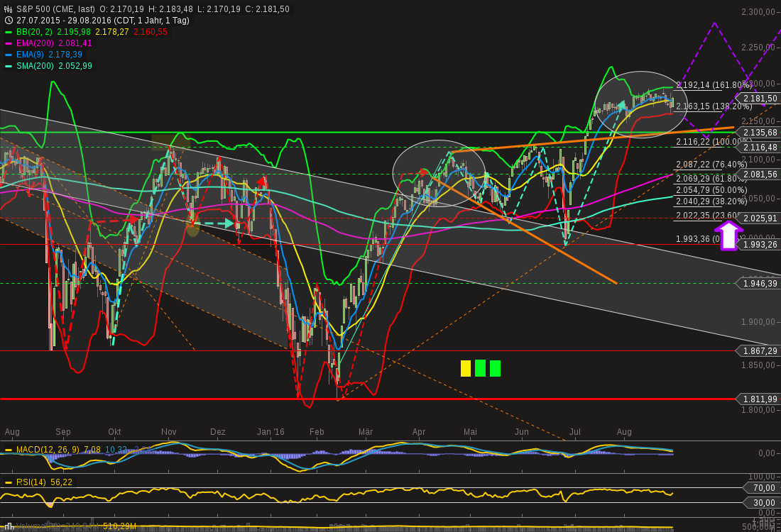Screen dimensions: 781x532
Task: Select the S&P 500 (CME, last) title
Action: (55, 9)
